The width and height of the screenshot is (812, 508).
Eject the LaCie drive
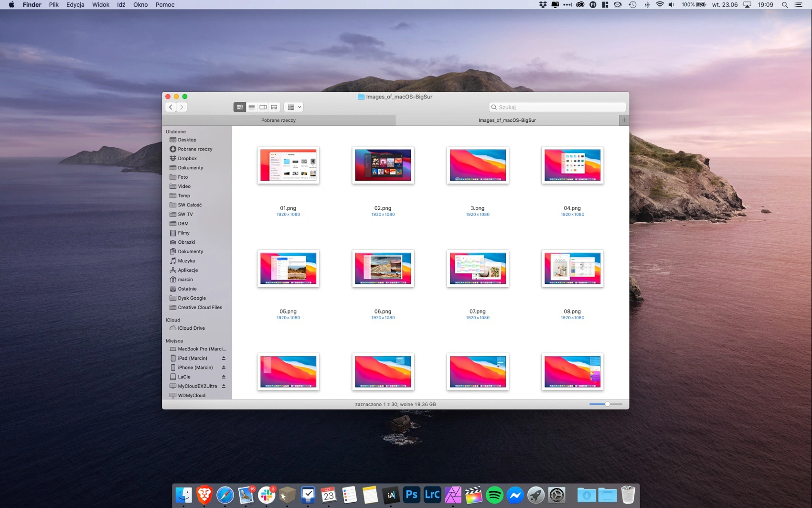[224, 377]
